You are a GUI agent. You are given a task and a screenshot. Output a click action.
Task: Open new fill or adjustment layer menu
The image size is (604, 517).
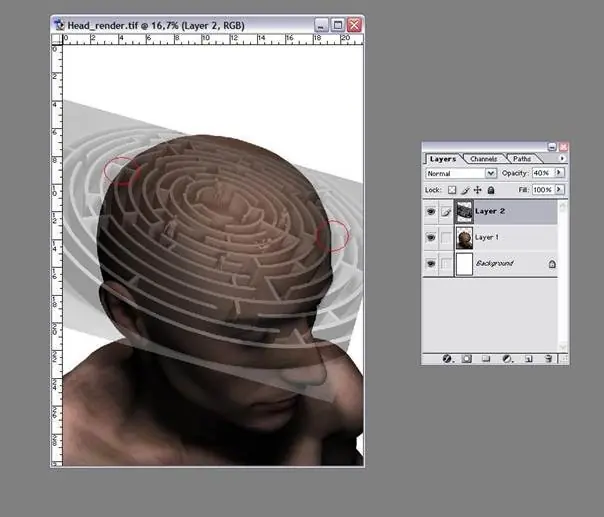pos(507,357)
